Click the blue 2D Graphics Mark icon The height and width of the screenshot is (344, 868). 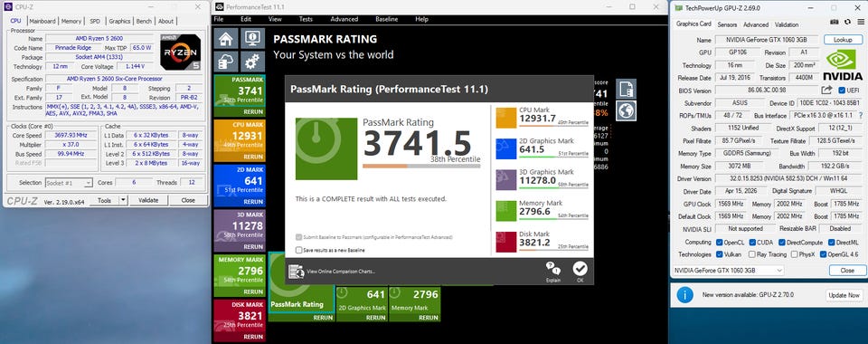click(x=506, y=148)
